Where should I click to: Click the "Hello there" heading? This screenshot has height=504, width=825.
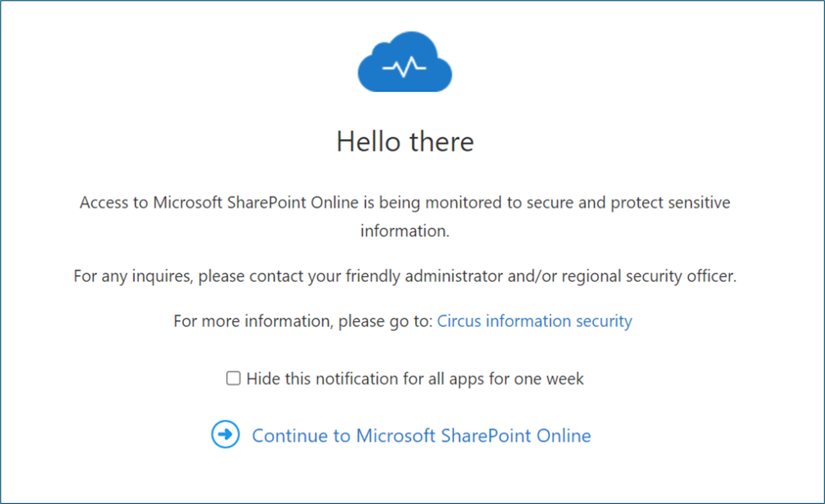[405, 142]
